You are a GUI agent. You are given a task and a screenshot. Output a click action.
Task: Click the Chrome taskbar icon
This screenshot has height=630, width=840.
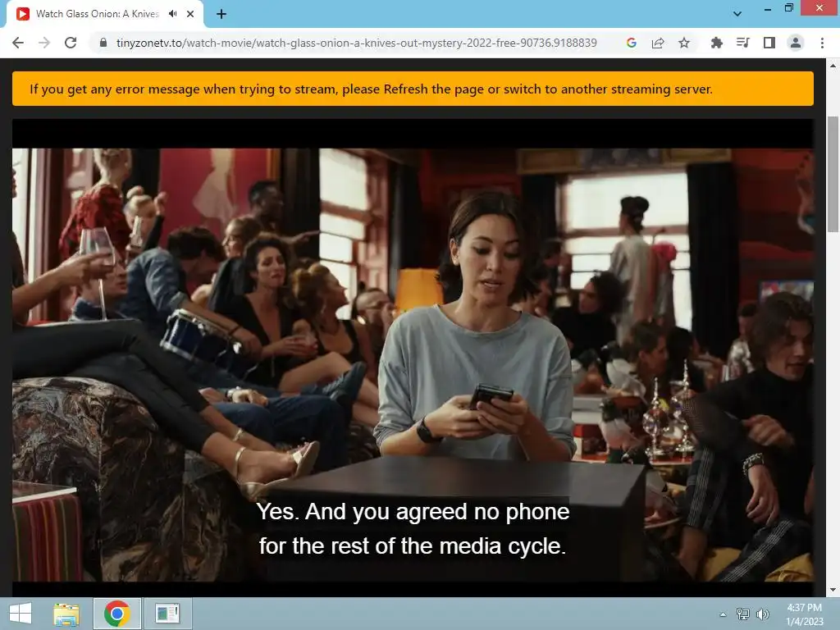tap(117, 614)
